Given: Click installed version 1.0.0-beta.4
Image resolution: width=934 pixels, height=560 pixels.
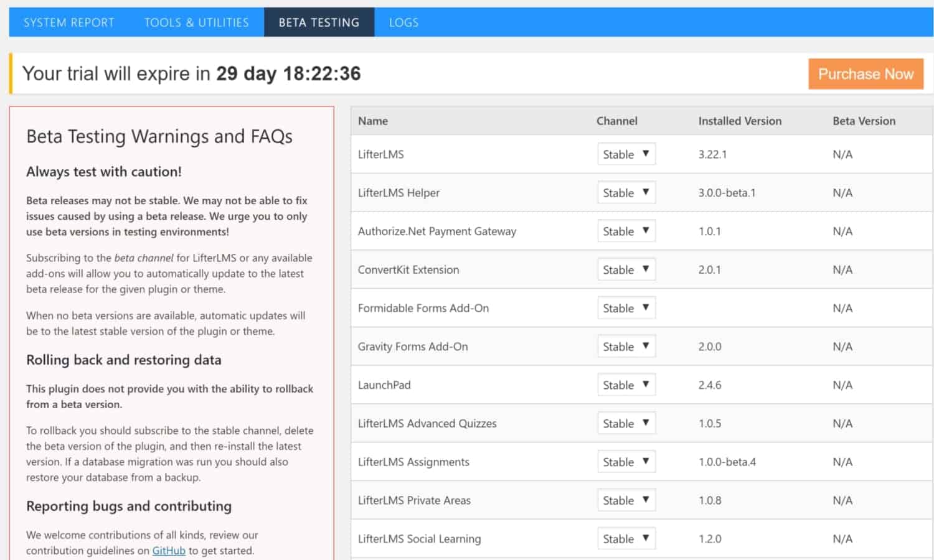Looking at the screenshot, I should click(x=727, y=462).
